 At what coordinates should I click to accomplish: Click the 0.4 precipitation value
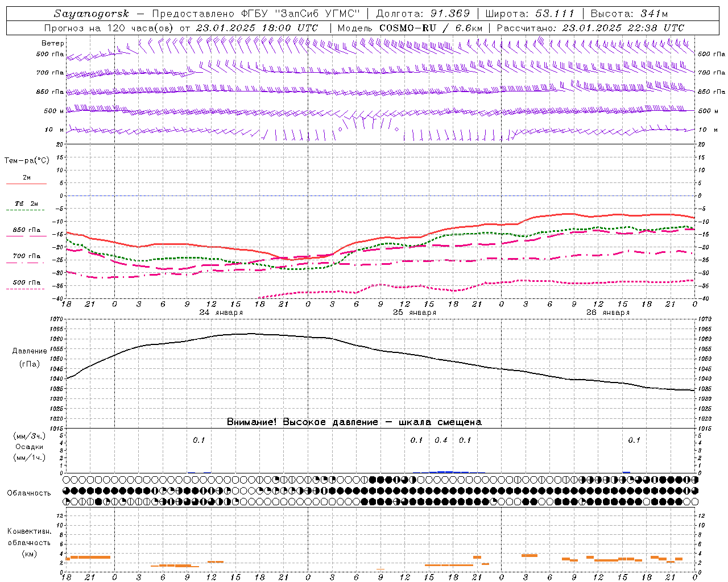[441, 440]
